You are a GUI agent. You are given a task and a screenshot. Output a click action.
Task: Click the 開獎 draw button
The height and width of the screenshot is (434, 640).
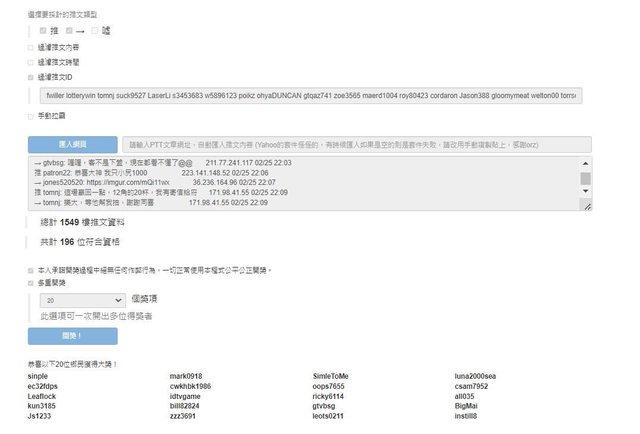(72, 336)
